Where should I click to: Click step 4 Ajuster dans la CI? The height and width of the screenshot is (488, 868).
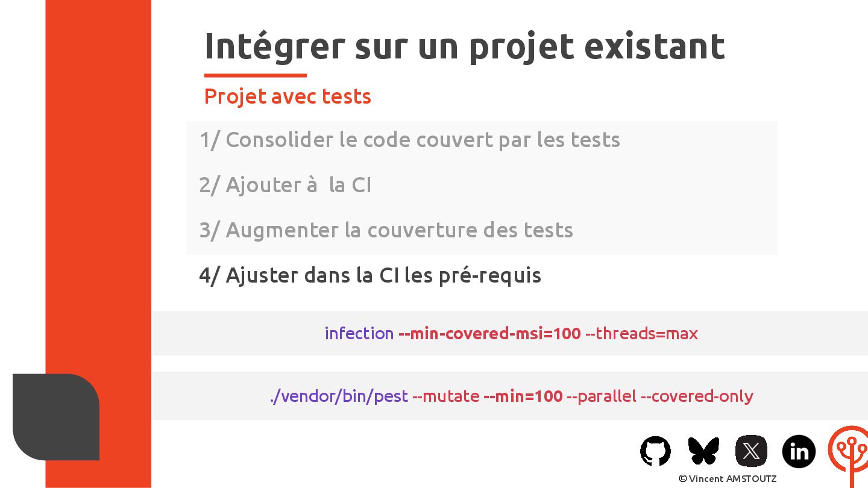tap(370, 275)
